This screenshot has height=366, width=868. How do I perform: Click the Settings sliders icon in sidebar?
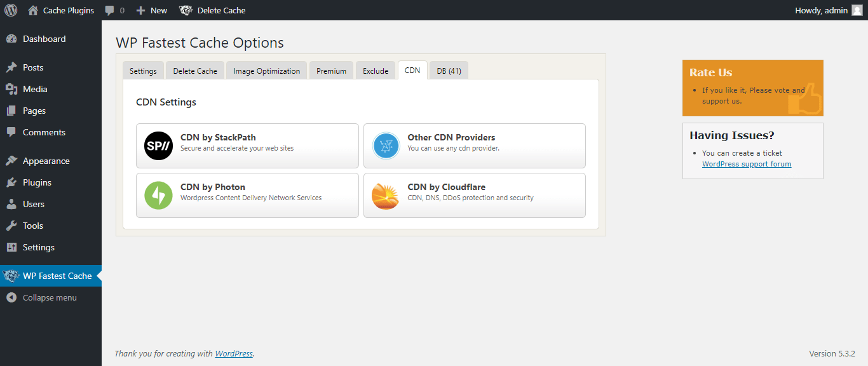coord(11,247)
